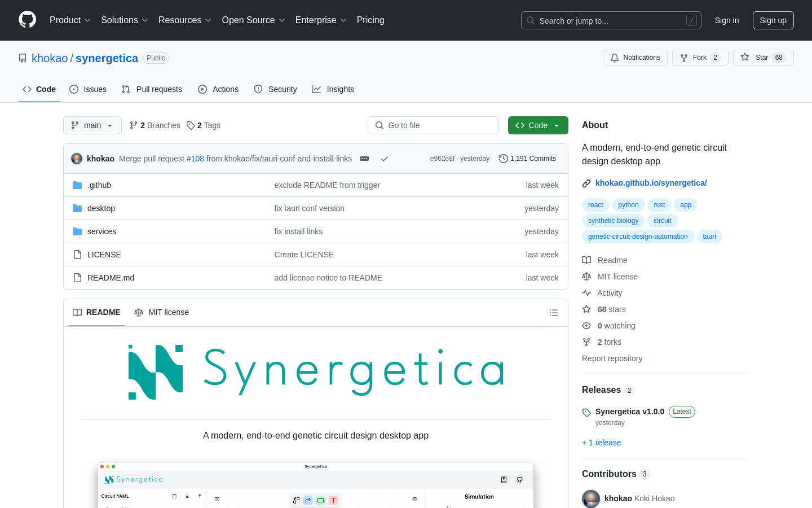Switch to the Issues tab
Viewport: 812px width, 508px height.
[x=88, y=89]
